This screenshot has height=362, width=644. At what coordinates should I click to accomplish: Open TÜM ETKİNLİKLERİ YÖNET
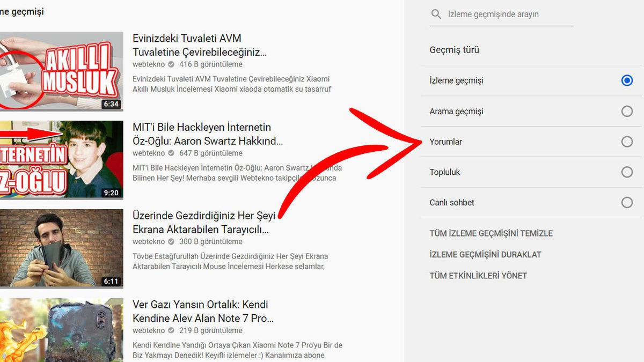pyautogui.click(x=478, y=275)
